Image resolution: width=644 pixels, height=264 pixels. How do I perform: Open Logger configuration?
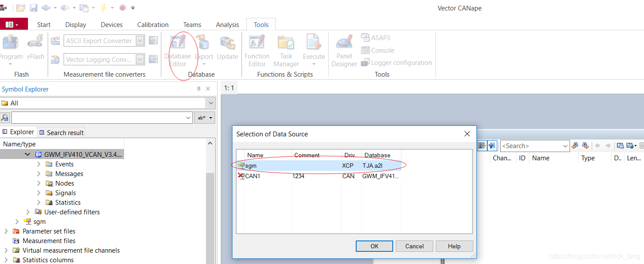[x=396, y=63]
